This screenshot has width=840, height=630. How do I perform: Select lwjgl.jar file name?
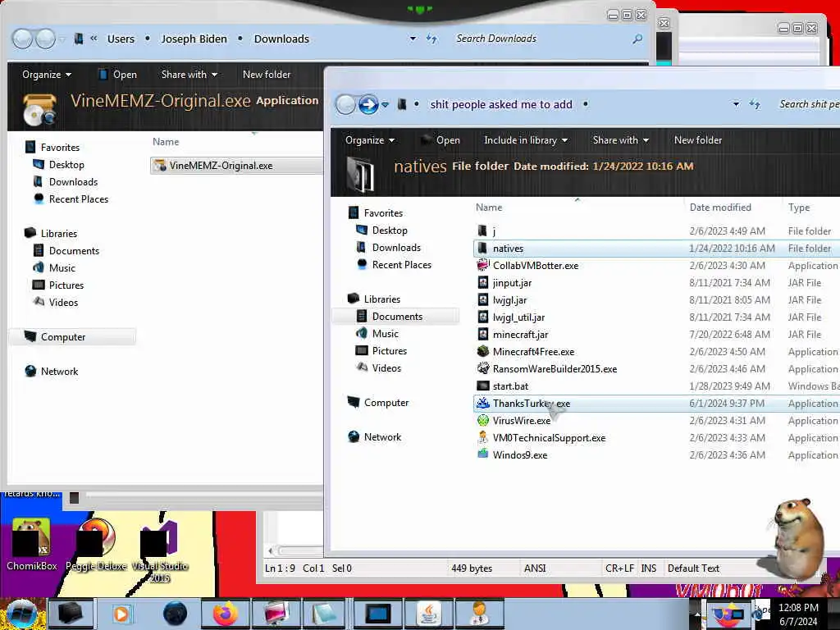[x=509, y=300]
